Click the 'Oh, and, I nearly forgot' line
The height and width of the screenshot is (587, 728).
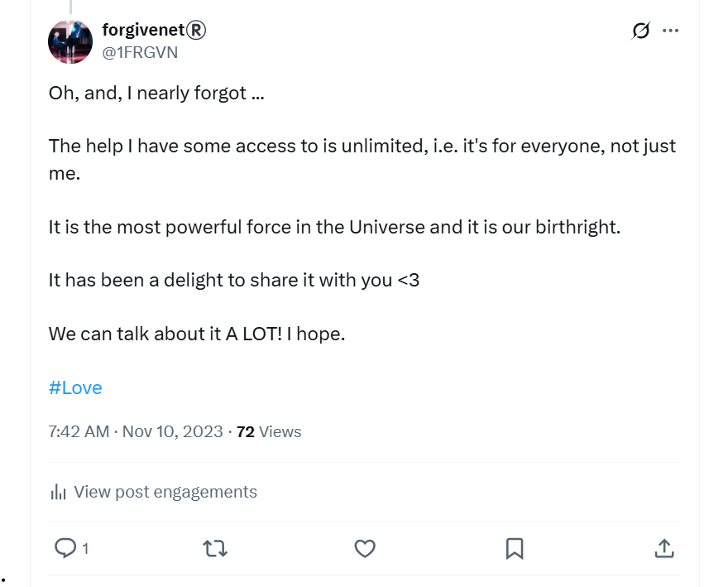pyautogui.click(x=156, y=94)
